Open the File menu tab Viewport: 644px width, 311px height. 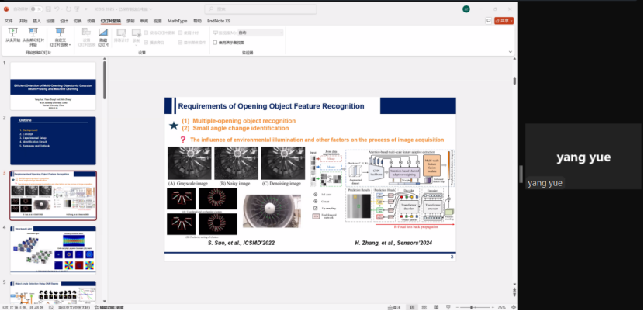[9, 21]
